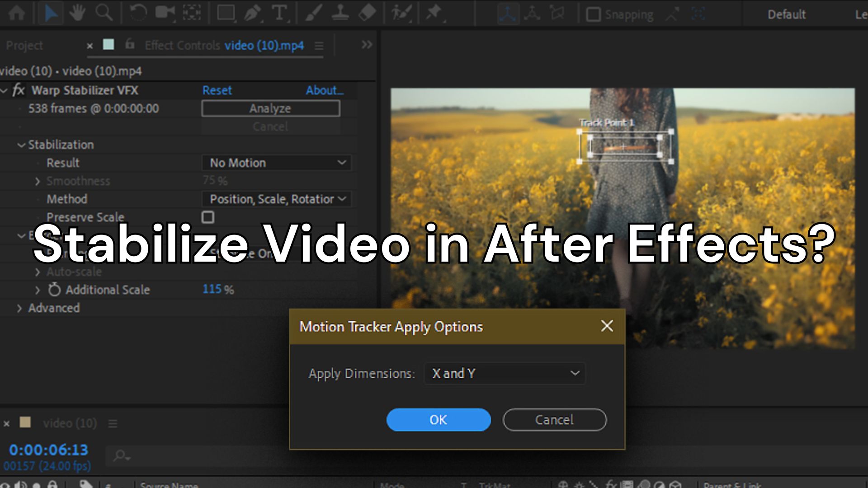Click the video (10) timeline color label
Viewport: 868px width, 488px height.
25,422
